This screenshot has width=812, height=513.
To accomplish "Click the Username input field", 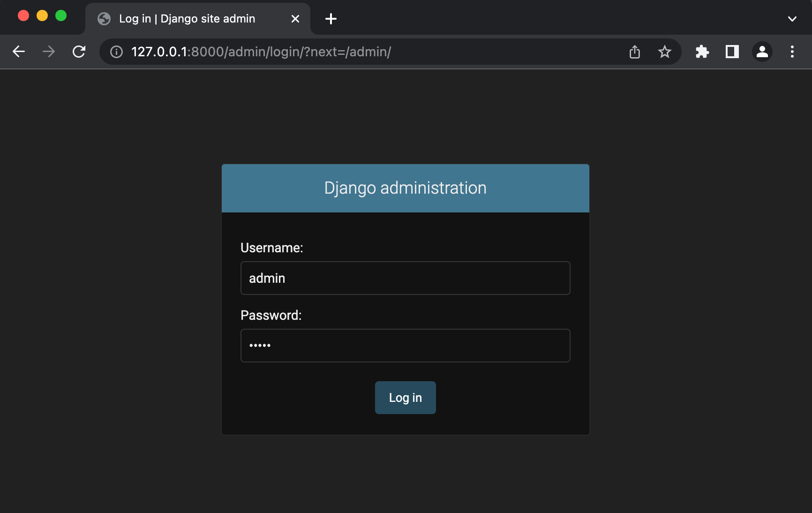I will click(406, 278).
